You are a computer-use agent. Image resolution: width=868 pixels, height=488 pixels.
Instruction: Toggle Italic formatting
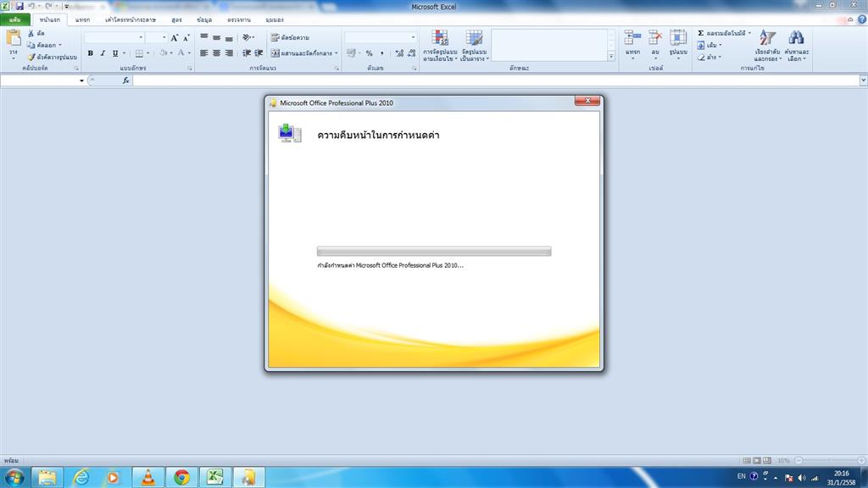pos(103,53)
